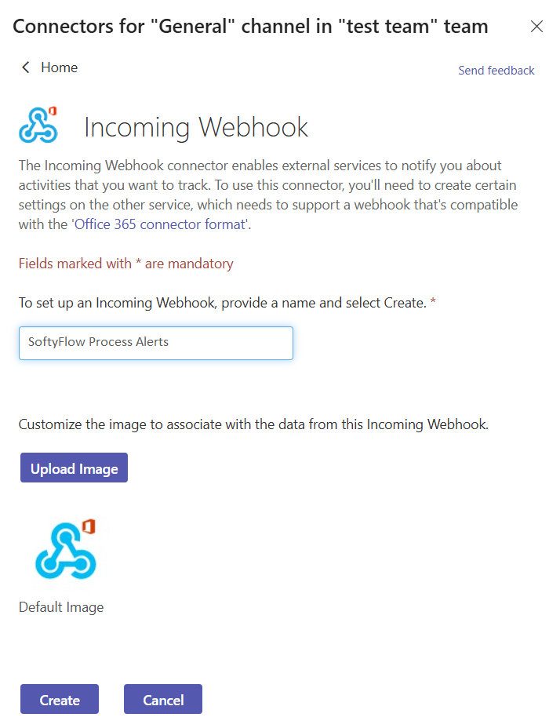Open the Send feedback link
The image size is (560, 728).
point(496,71)
